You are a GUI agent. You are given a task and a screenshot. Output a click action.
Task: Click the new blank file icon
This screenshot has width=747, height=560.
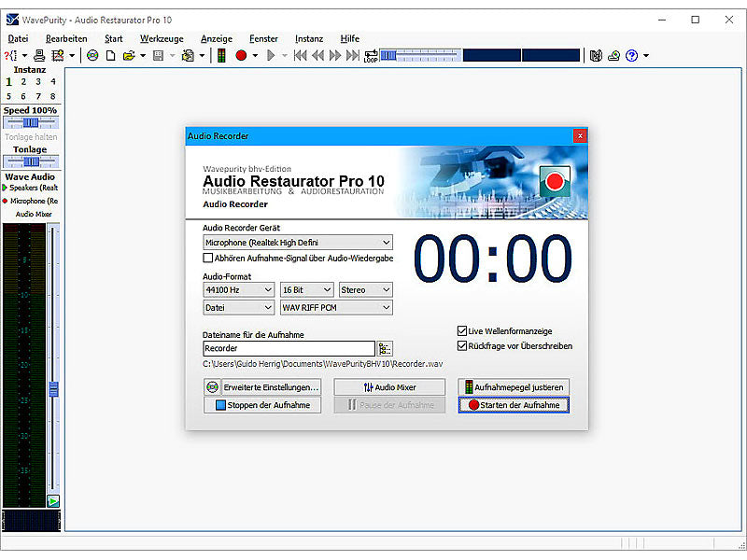tap(110, 56)
